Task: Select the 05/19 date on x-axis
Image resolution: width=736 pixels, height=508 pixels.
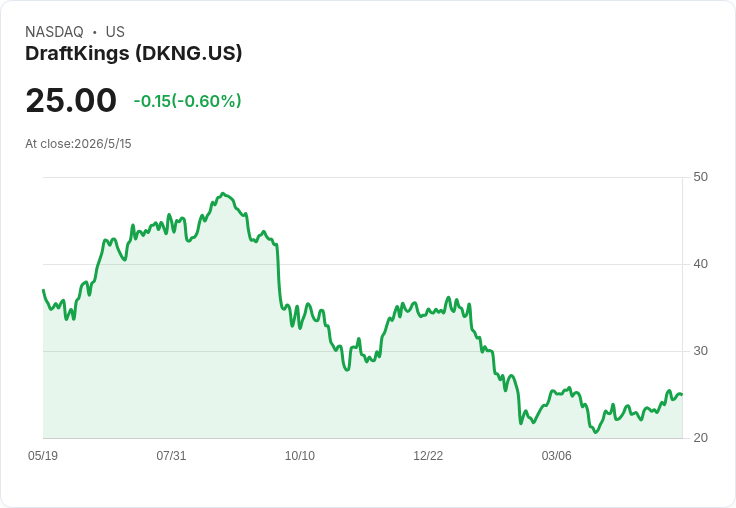Action: click(x=43, y=456)
